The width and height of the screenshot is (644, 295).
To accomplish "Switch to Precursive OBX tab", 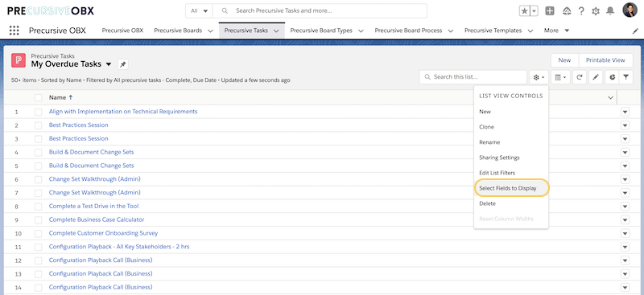I will pos(122,31).
